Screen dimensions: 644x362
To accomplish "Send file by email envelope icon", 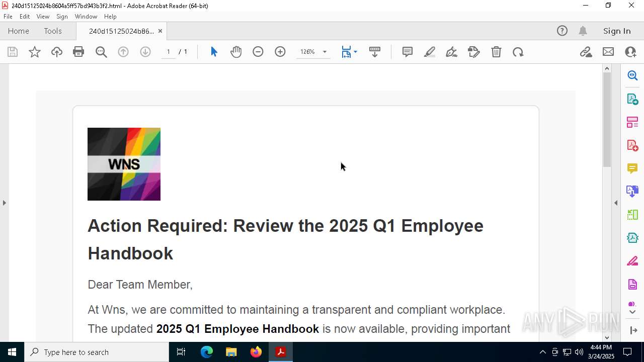I will [608, 52].
